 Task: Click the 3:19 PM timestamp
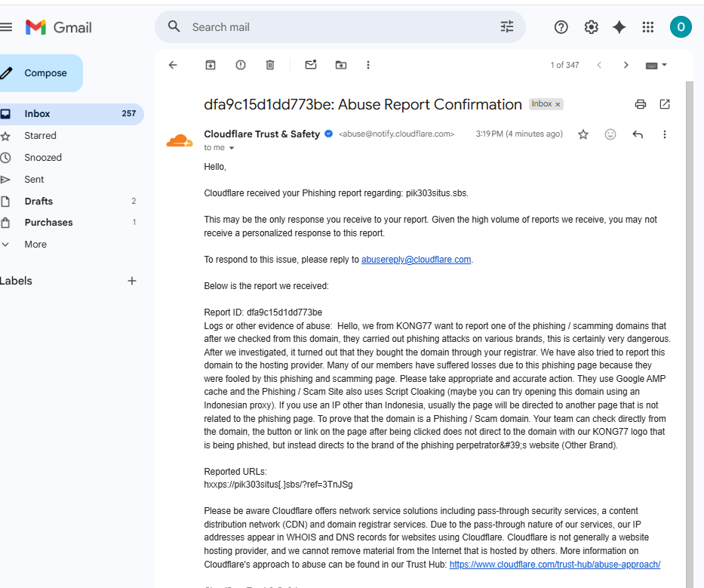click(519, 134)
